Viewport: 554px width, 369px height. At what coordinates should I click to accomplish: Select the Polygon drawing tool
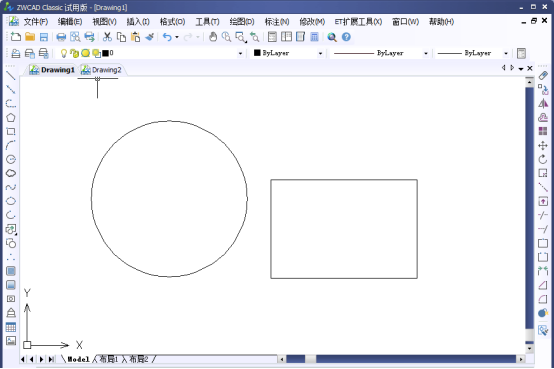pyautogui.click(x=11, y=117)
